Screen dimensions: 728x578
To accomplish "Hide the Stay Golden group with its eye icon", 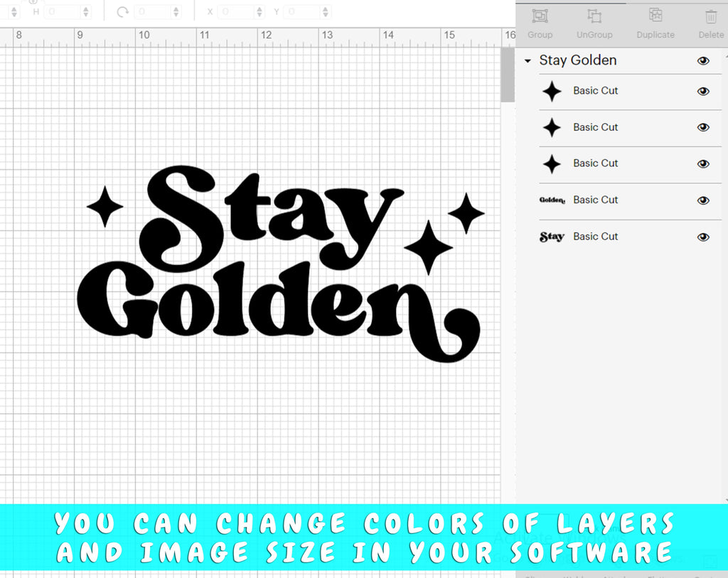I will coord(703,61).
